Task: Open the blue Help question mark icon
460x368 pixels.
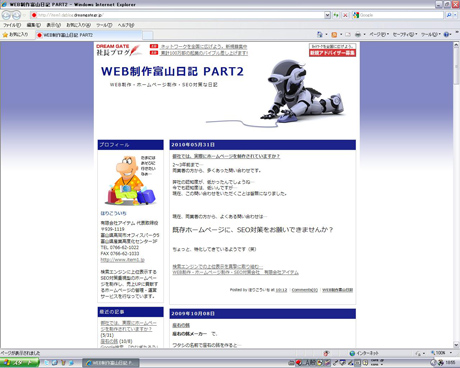Action: [x=446, y=34]
